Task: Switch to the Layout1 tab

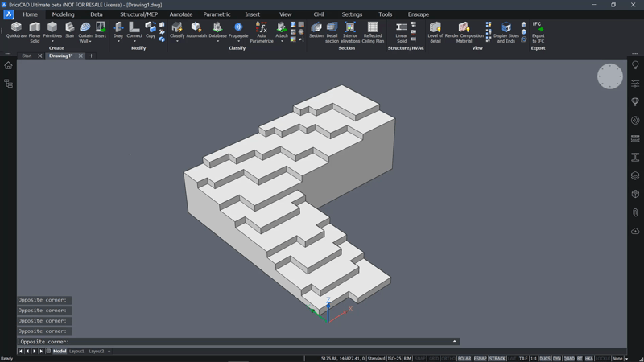Action: 76,352
